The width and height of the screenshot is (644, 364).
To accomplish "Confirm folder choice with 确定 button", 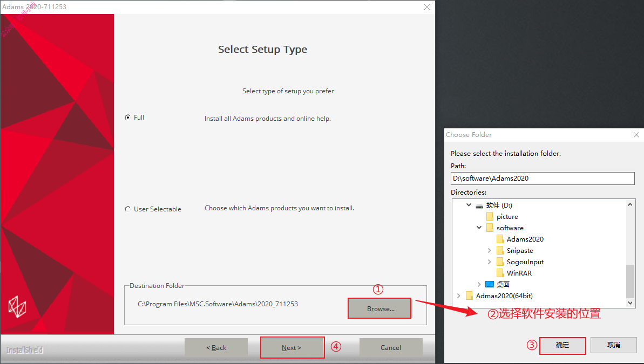I will (562, 345).
